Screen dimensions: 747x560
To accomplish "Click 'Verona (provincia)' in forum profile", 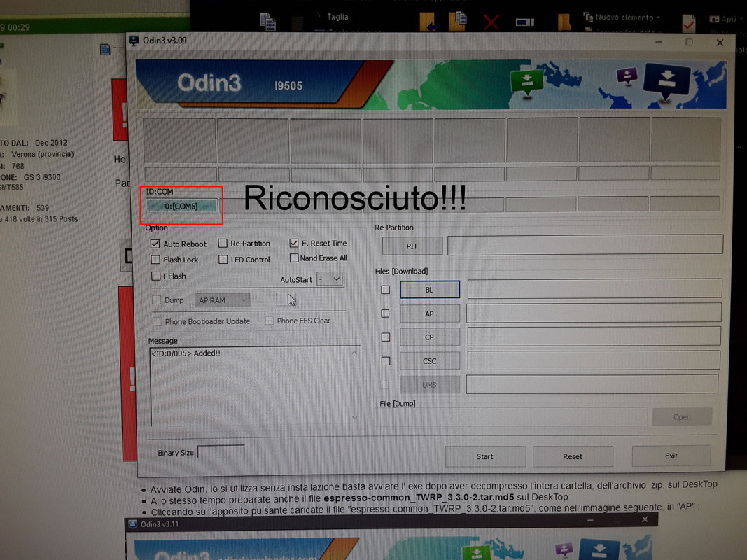I will [x=43, y=154].
